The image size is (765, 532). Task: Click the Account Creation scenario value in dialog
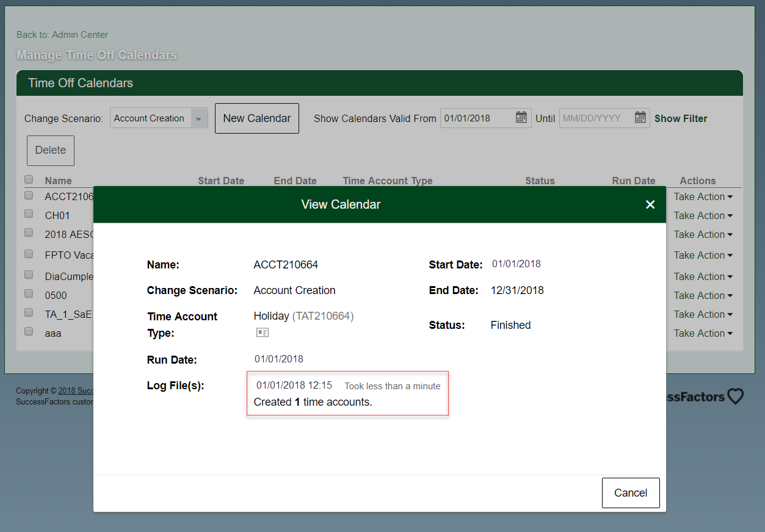click(x=294, y=290)
